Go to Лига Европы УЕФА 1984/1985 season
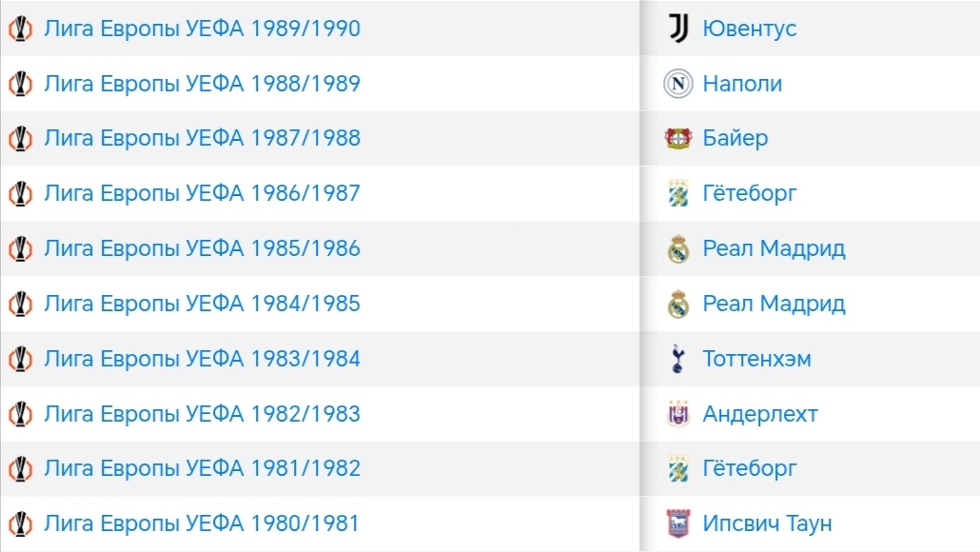 tap(202, 304)
